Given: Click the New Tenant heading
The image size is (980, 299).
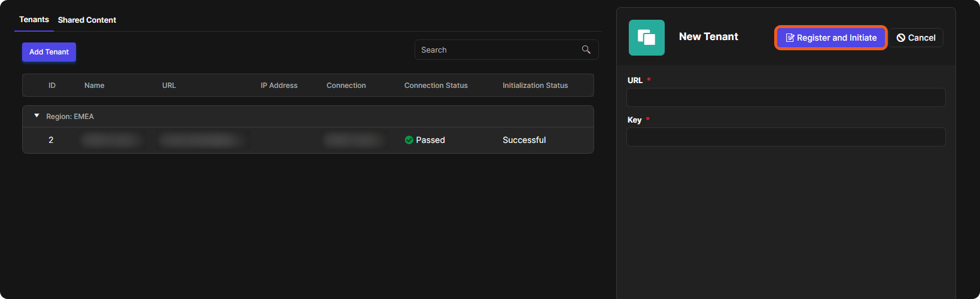Looking at the screenshot, I should [x=708, y=36].
